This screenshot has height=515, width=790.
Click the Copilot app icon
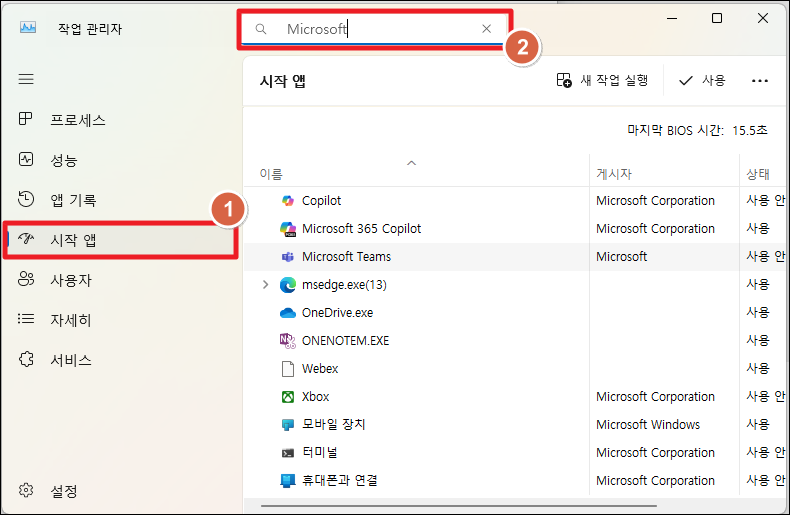(288, 201)
